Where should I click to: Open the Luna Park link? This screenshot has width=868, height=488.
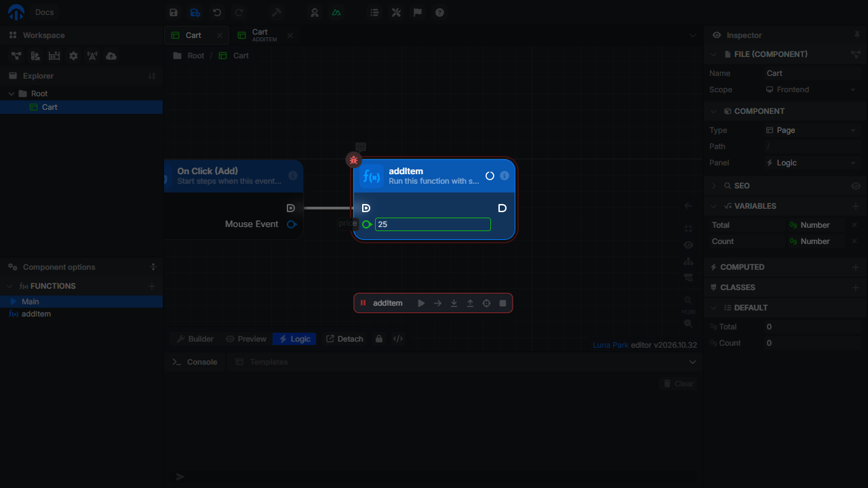(610, 345)
